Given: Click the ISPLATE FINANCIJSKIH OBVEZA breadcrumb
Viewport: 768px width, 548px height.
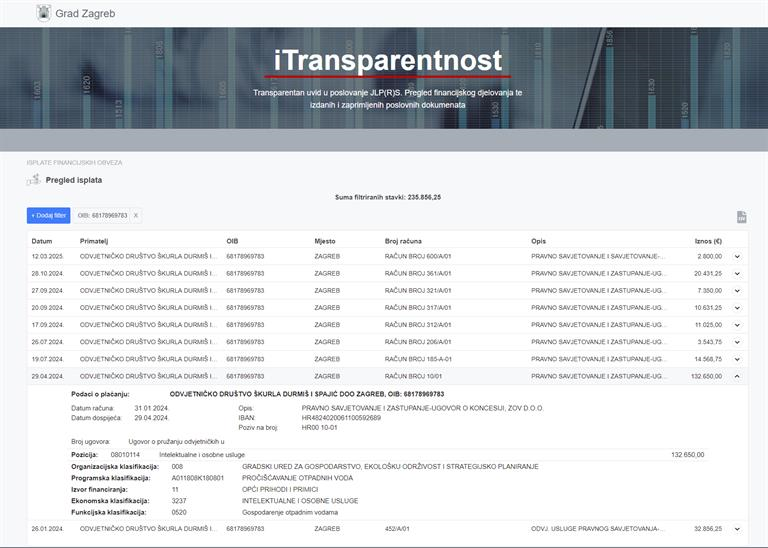Looking at the screenshot, I should pyautogui.click(x=74, y=161).
